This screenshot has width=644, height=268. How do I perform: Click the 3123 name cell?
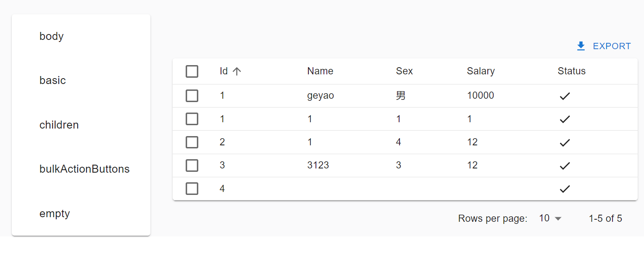pos(318,166)
